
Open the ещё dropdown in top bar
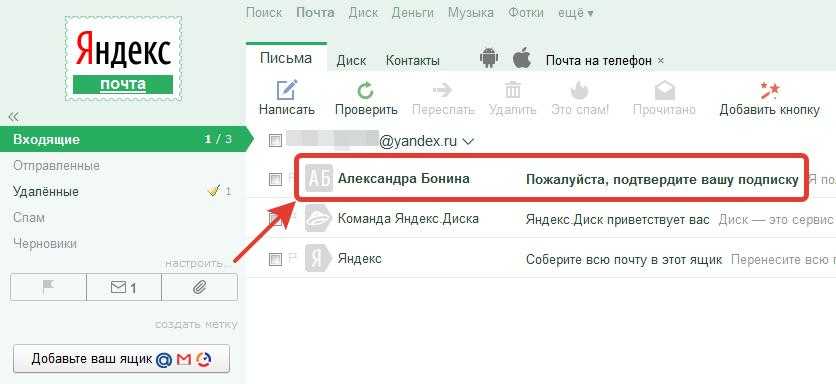point(575,13)
